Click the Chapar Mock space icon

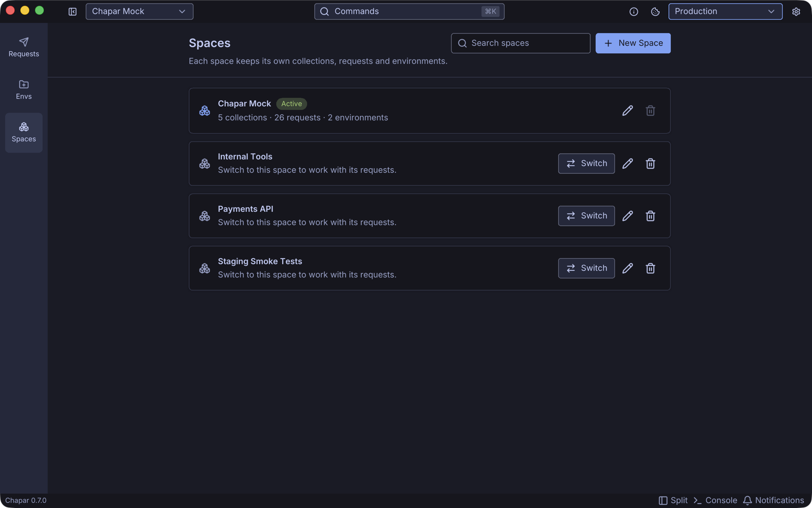205,111
